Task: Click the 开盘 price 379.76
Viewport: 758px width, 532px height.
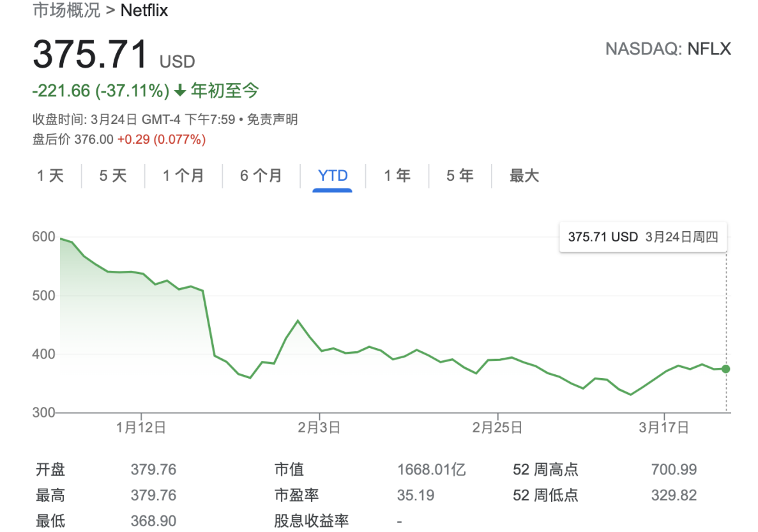Action: point(153,469)
